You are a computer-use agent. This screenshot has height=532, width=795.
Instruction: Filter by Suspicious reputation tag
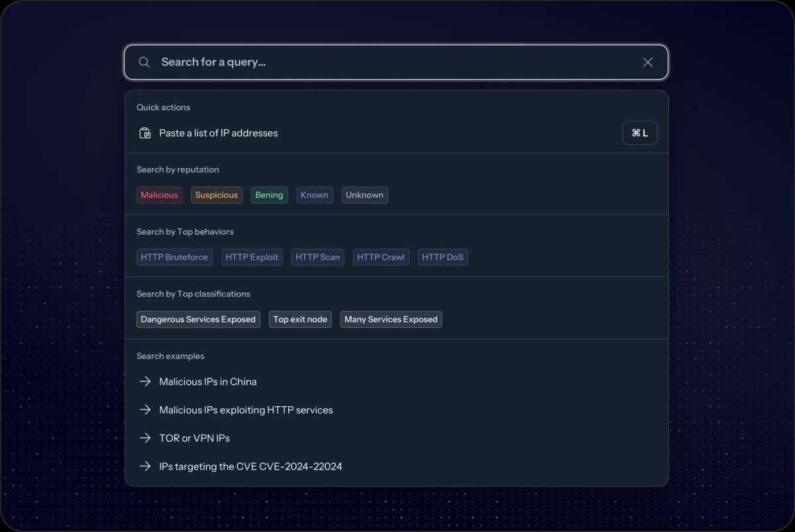coord(216,195)
